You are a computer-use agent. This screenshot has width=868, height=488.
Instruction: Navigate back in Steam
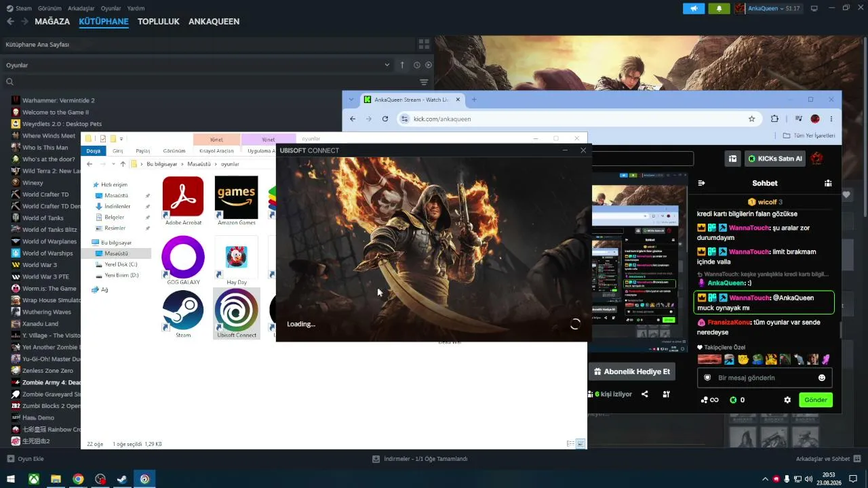pyautogui.click(x=10, y=22)
